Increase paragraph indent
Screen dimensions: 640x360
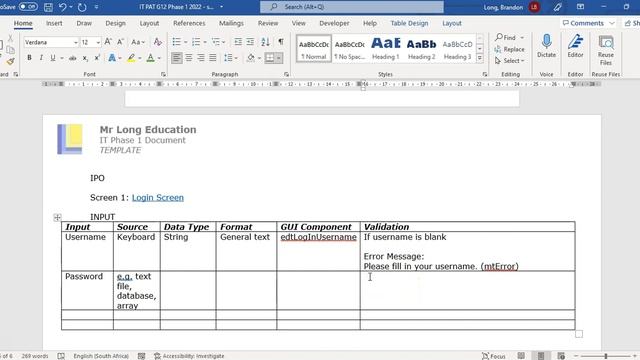point(251,42)
